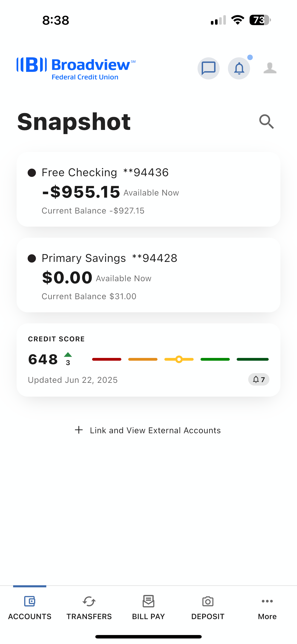Tap the yellow credit score range marker

[x=179, y=359]
